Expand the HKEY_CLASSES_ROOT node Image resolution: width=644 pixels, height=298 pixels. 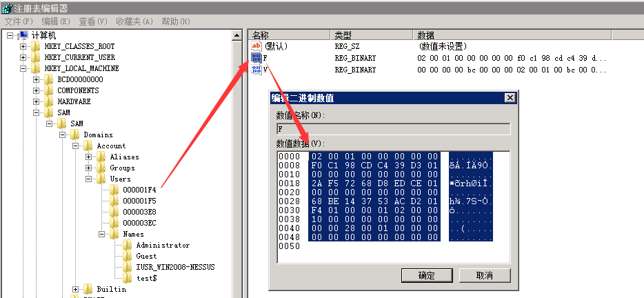[x=23, y=46]
